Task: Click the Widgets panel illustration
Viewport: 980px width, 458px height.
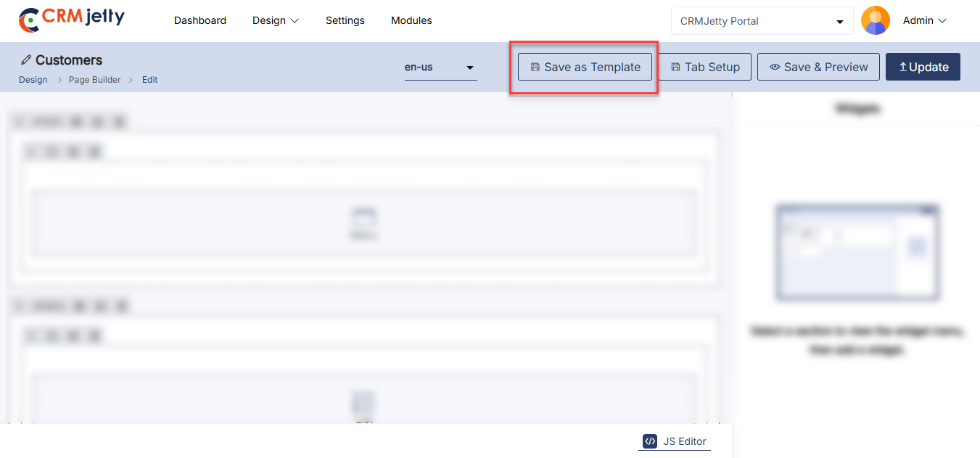Action: click(x=857, y=252)
